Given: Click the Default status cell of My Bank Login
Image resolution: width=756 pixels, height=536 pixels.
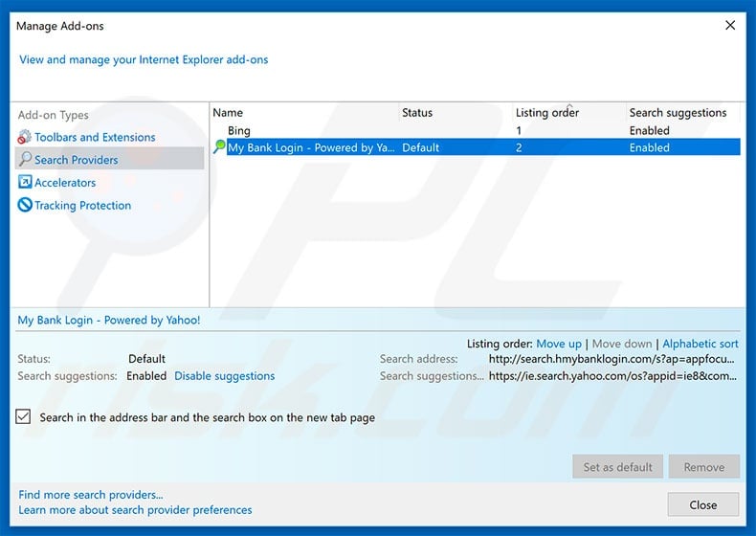Looking at the screenshot, I should coord(420,147).
